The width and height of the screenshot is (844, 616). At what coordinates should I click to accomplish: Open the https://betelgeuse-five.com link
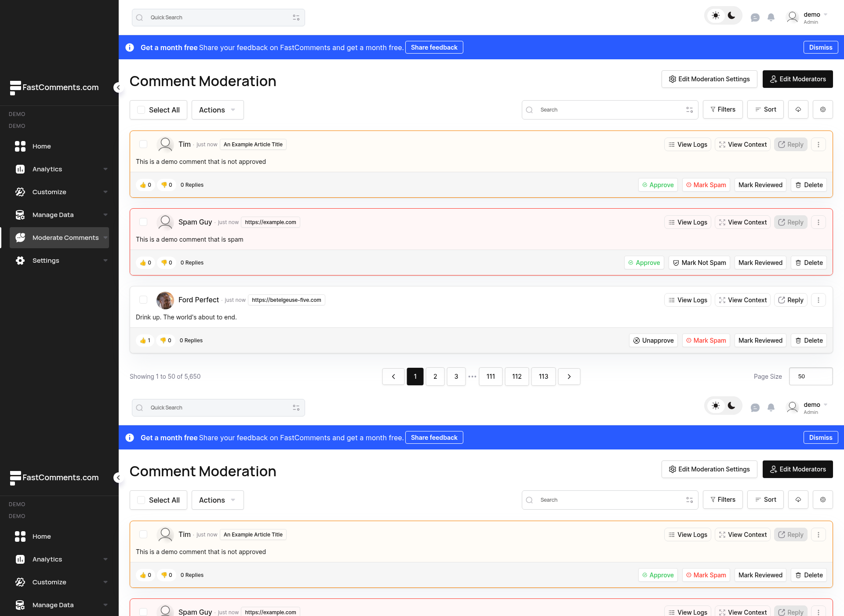click(287, 300)
